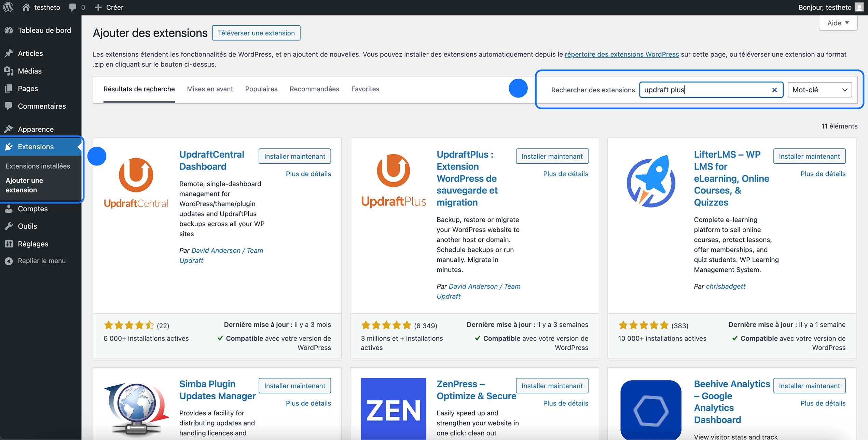Open Plus de détails for LifterLMS

pyautogui.click(x=823, y=174)
